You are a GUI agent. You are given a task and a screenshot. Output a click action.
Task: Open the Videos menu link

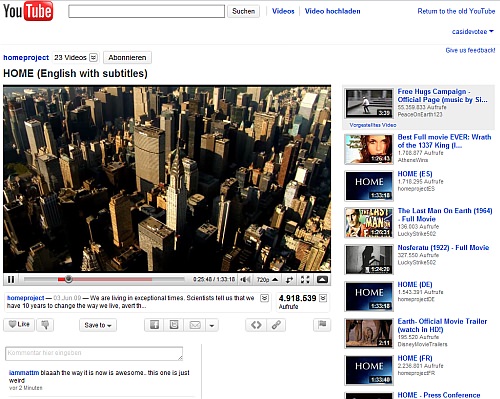[283, 11]
